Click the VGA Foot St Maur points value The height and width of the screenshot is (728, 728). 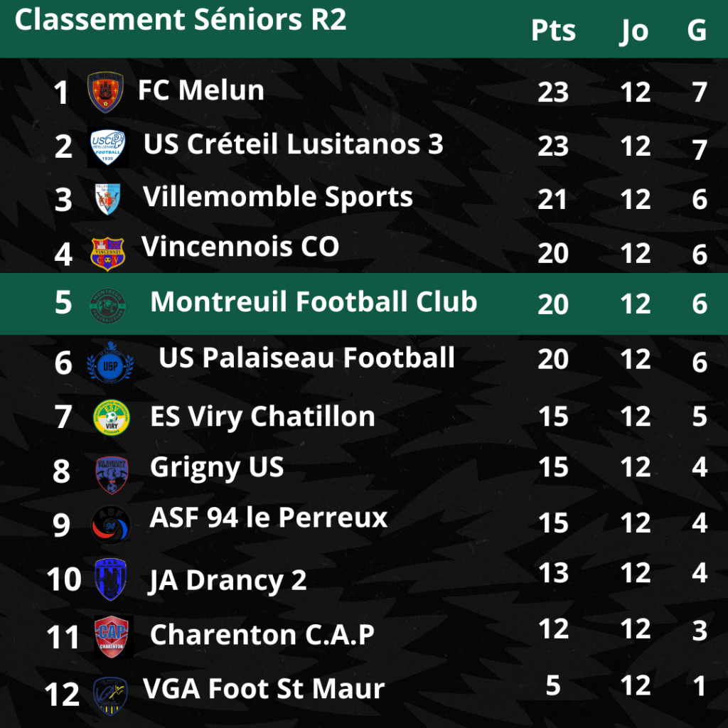pos(552,685)
